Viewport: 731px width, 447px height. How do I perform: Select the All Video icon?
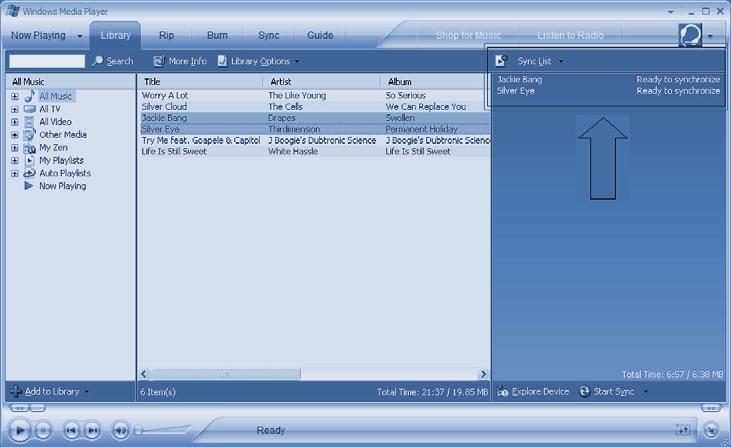point(29,122)
